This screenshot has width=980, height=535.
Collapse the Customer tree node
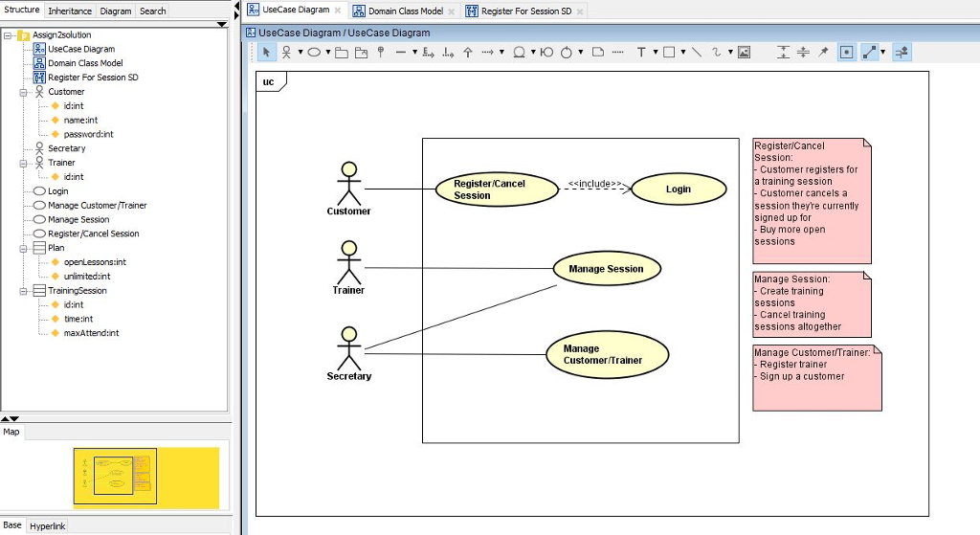[23, 93]
